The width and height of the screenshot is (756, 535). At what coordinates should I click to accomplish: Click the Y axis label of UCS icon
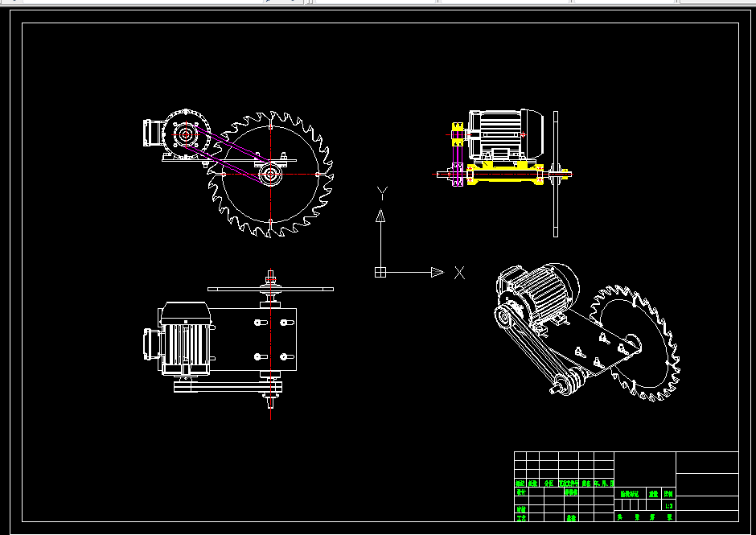tap(382, 193)
